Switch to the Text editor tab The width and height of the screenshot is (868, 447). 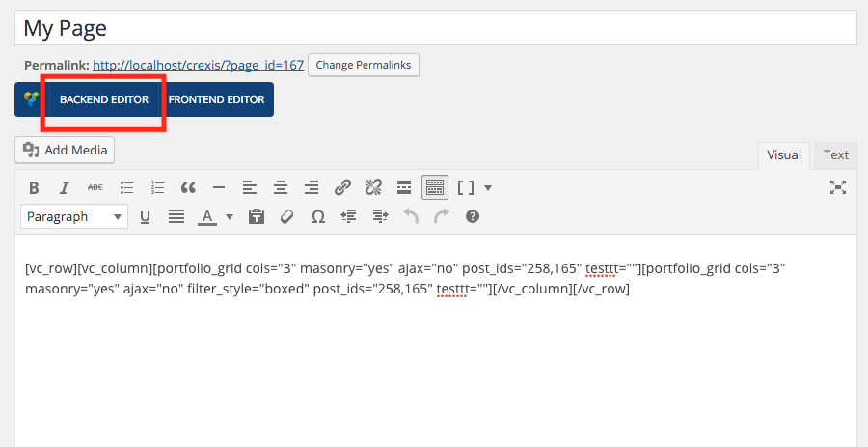pyautogui.click(x=835, y=154)
